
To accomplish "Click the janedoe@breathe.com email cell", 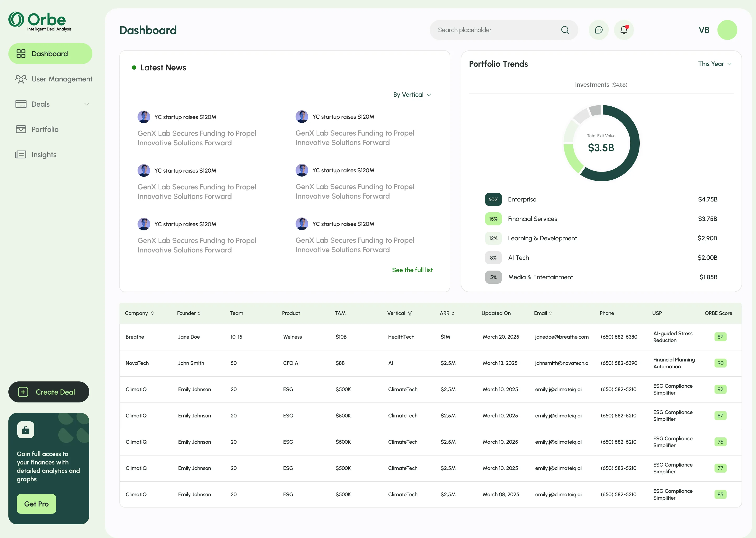I will click(x=562, y=337).
